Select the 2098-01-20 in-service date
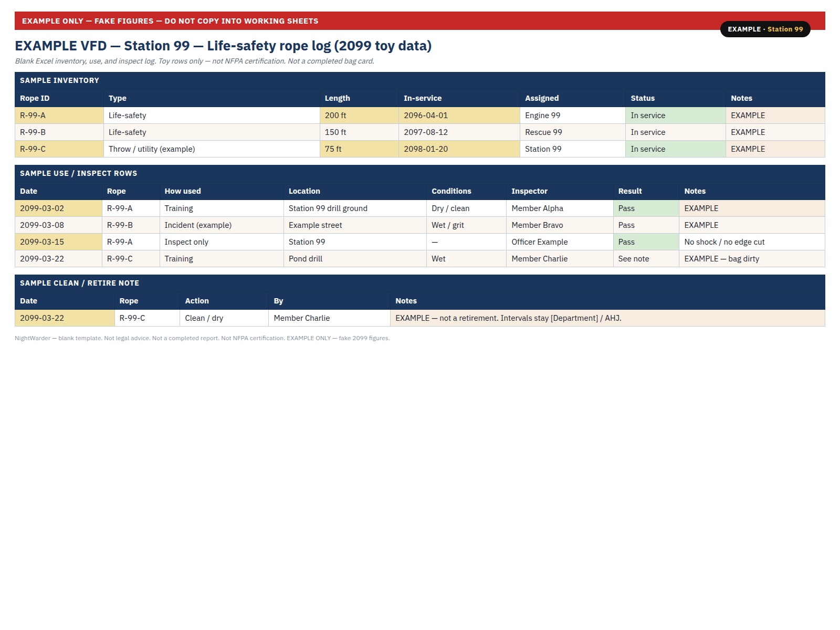 (459, 149)
